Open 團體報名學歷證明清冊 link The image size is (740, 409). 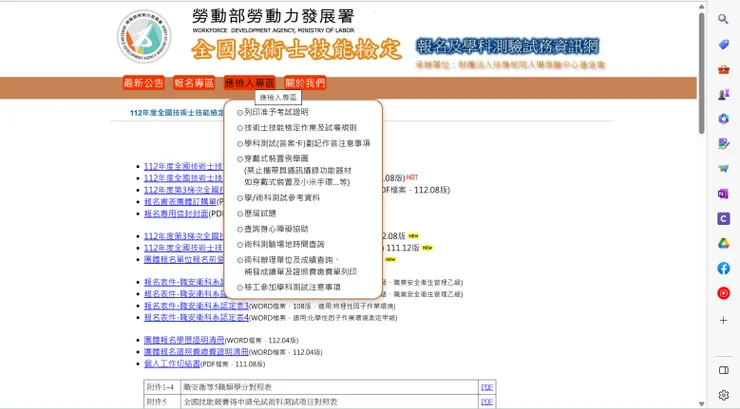184,340
